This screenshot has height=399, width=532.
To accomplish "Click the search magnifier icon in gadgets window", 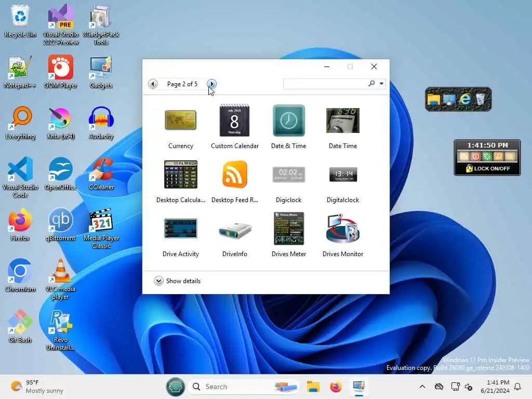I will [x=372, y=84].
